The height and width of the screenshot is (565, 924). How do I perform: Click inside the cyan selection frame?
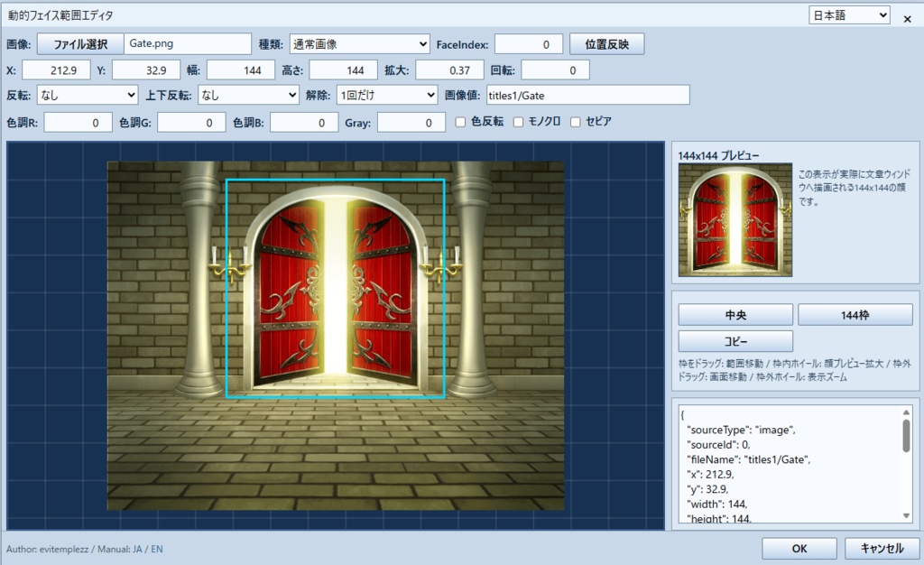[x=336, y=289]
